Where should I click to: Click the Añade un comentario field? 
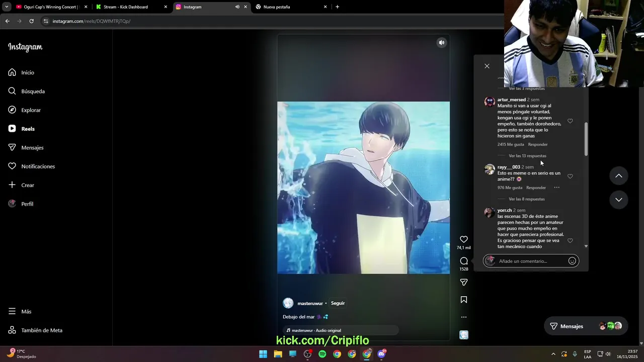point(531,261)
